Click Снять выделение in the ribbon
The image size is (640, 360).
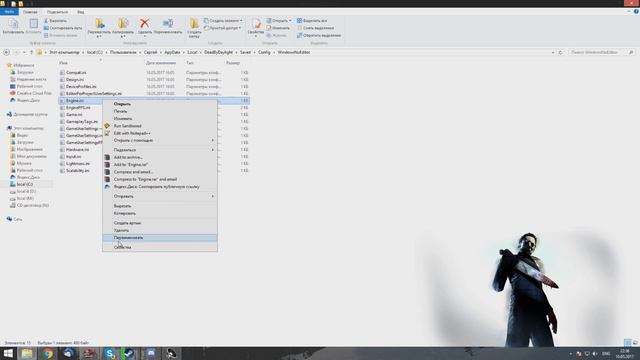316,28
